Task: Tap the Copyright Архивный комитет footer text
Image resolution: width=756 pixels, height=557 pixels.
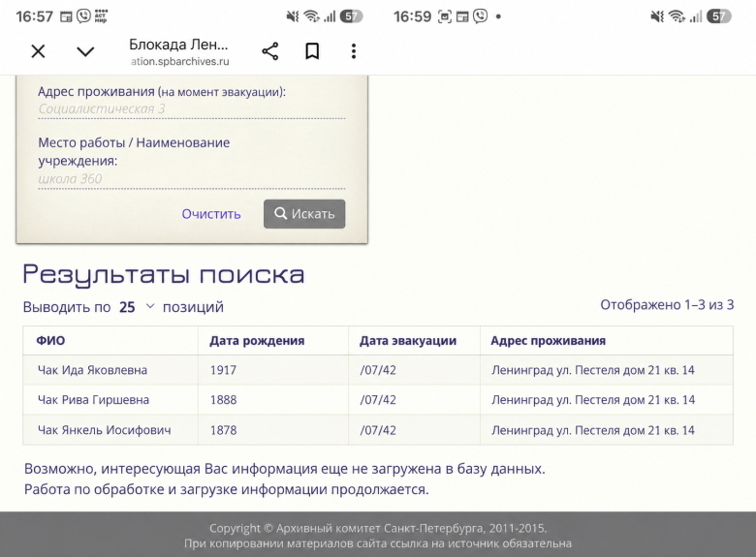Action: point(378,528)
